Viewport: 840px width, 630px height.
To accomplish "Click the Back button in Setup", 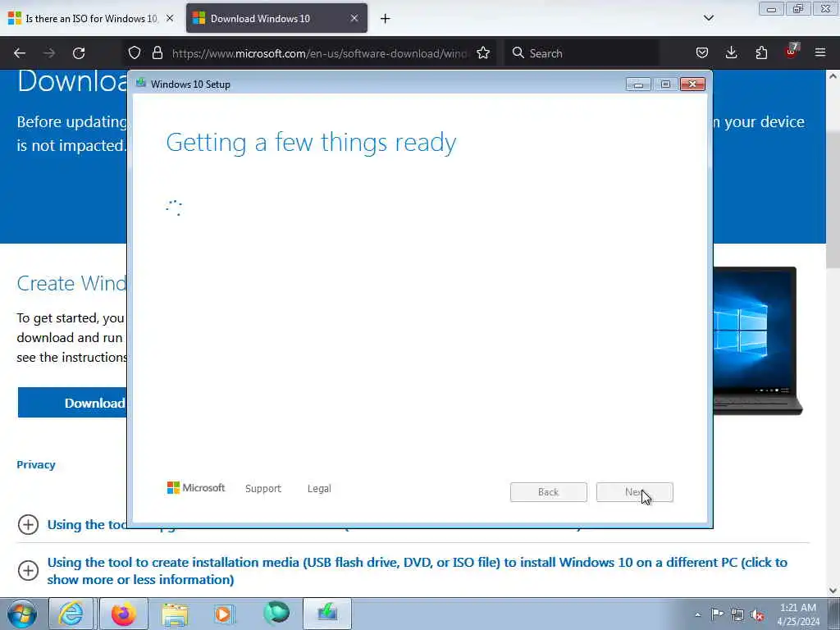I will [x=549, y=492].
